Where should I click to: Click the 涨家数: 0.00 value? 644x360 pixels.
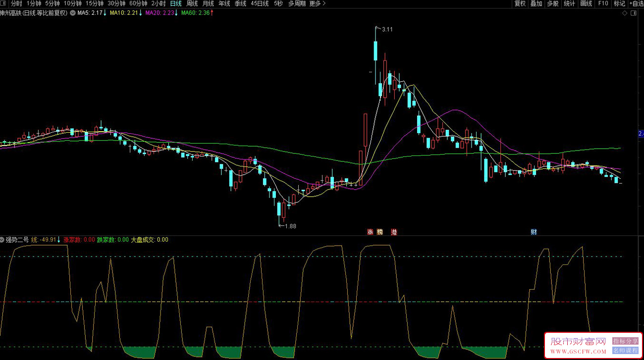click(x=79, y=240)
